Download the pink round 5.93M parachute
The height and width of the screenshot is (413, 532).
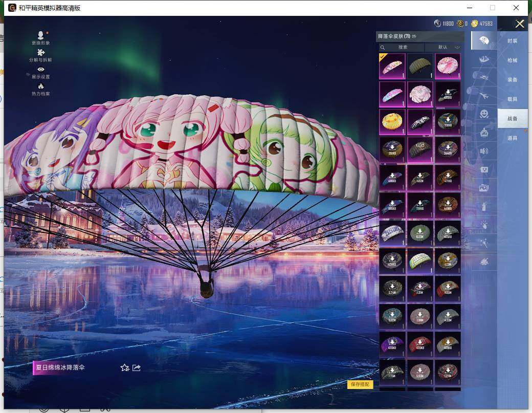[419, 372]
